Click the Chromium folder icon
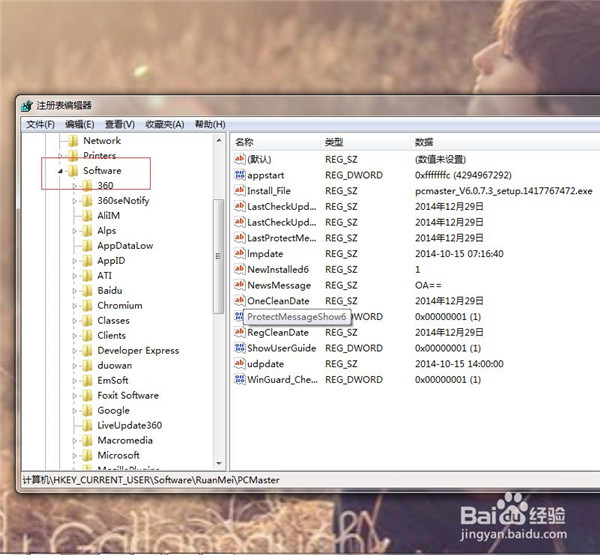 87,306
